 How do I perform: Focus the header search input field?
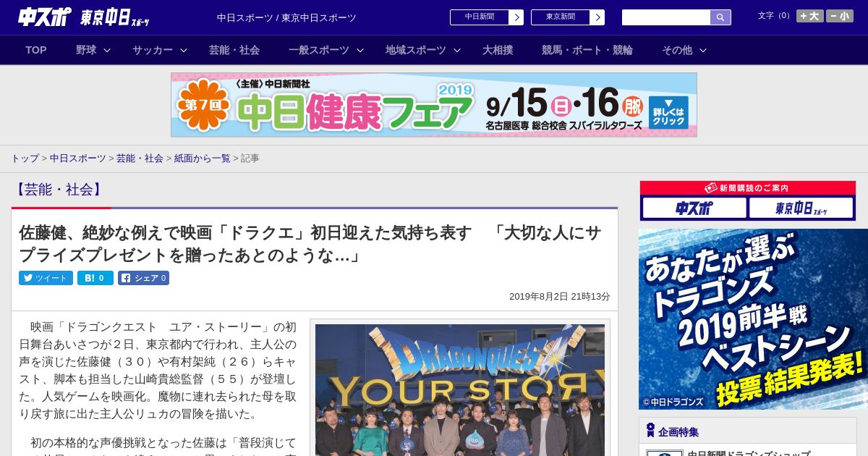point(666,17)
